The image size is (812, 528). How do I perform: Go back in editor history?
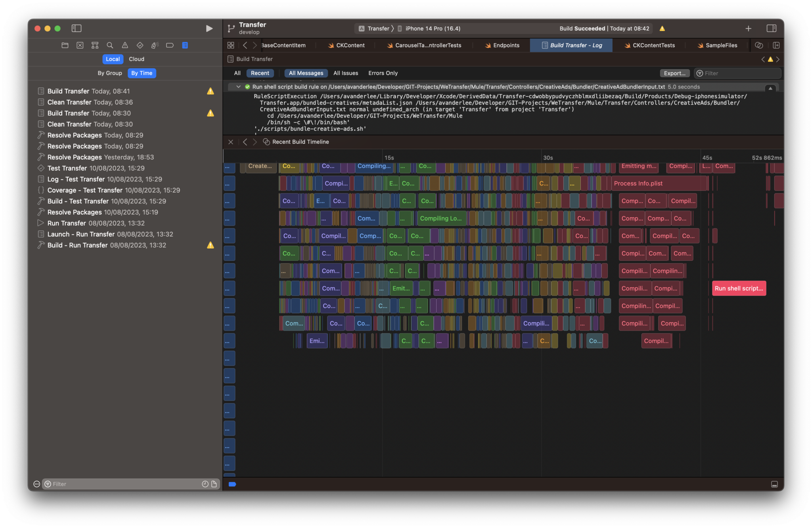pyautogui.click(x=245, y=45)
